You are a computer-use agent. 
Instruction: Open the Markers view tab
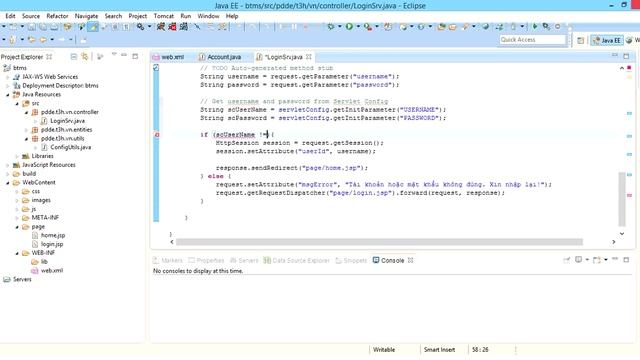(168, 260)
